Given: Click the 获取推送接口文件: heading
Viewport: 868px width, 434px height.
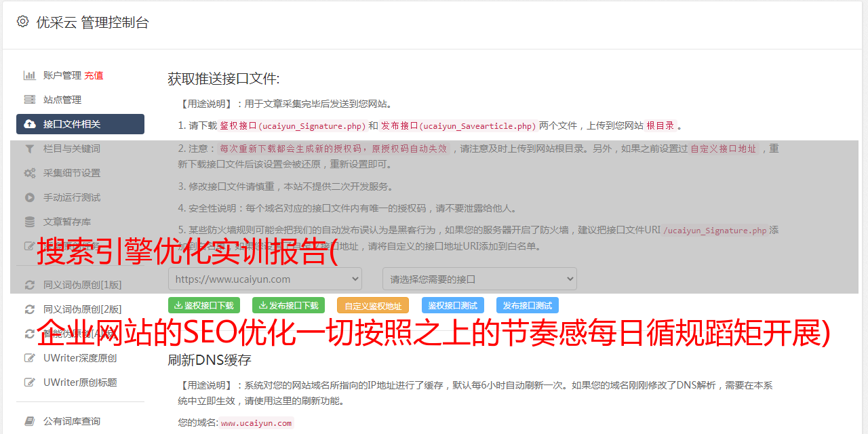Looking at the screenshot, I should tap(224, 79).
